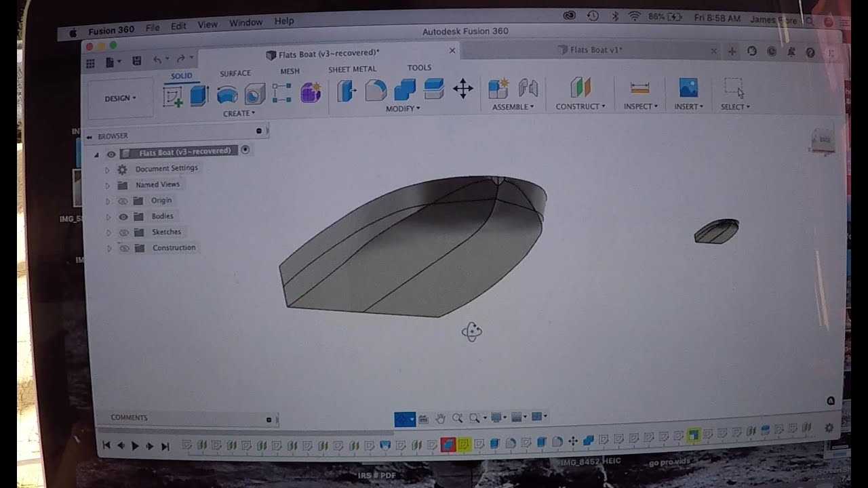Click the ViewCube in the corner
868x488 pixels.
tap(823, 140)
